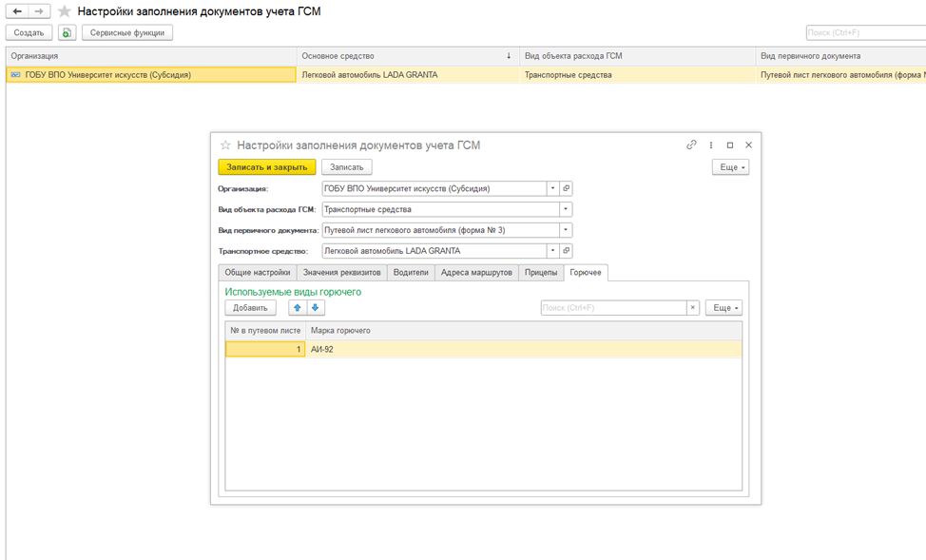This screenshot has width=926, height=560.
Task: Click Транспортное средство input field
Action: [x=434, y=250]
